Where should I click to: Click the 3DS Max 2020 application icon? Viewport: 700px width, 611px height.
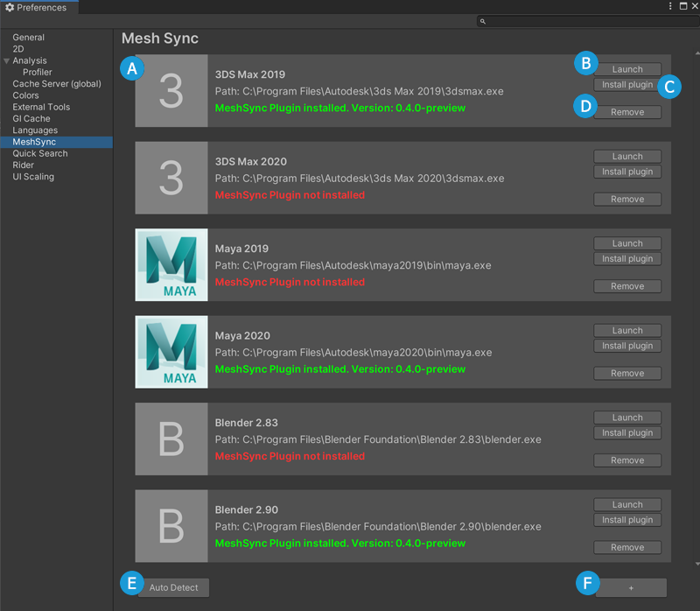pyautogui.click(x=171, y=178)
